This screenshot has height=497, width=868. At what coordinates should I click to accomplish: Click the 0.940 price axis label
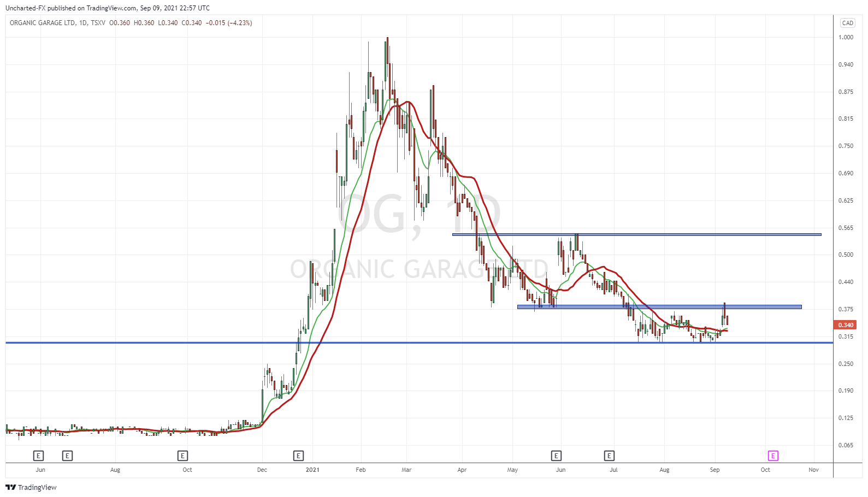tap(846, 64)
